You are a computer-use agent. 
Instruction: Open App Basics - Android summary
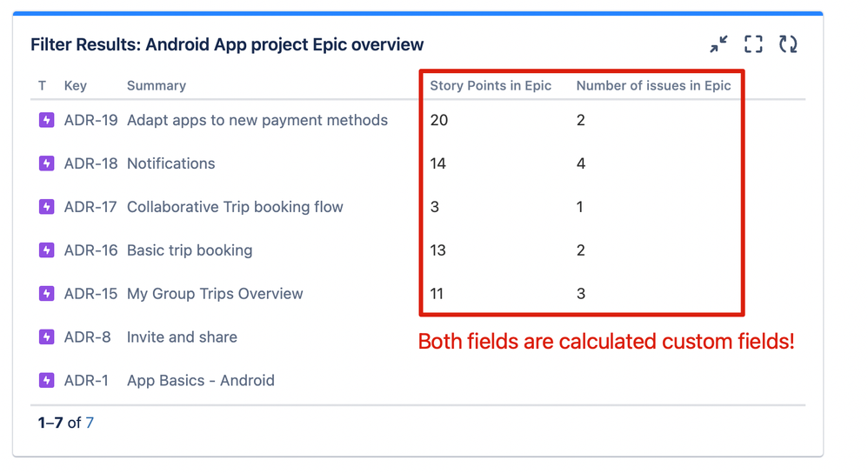[201, 381]
